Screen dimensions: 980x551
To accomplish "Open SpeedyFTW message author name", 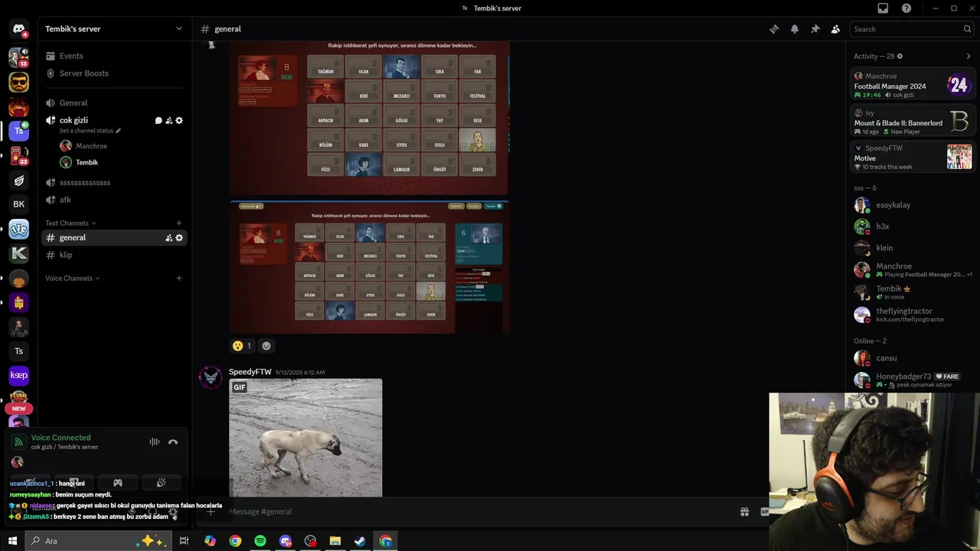I will pos(250,372).
